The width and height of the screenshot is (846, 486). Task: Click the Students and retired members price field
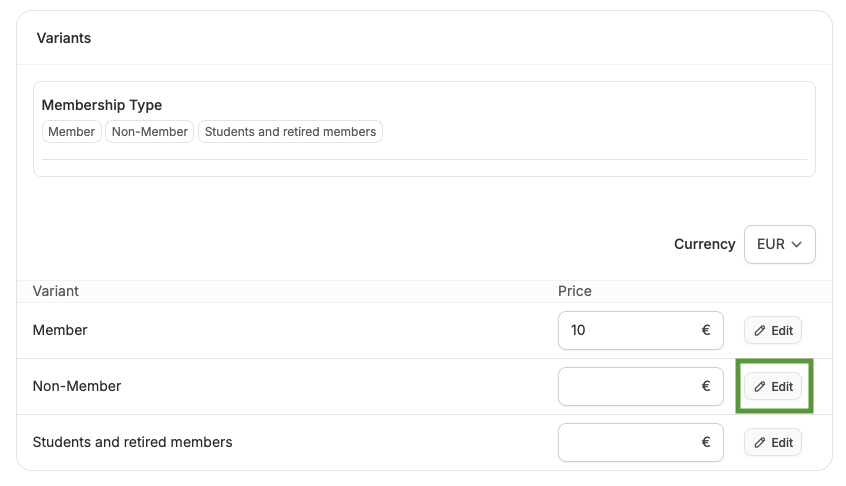click(640, 442)
